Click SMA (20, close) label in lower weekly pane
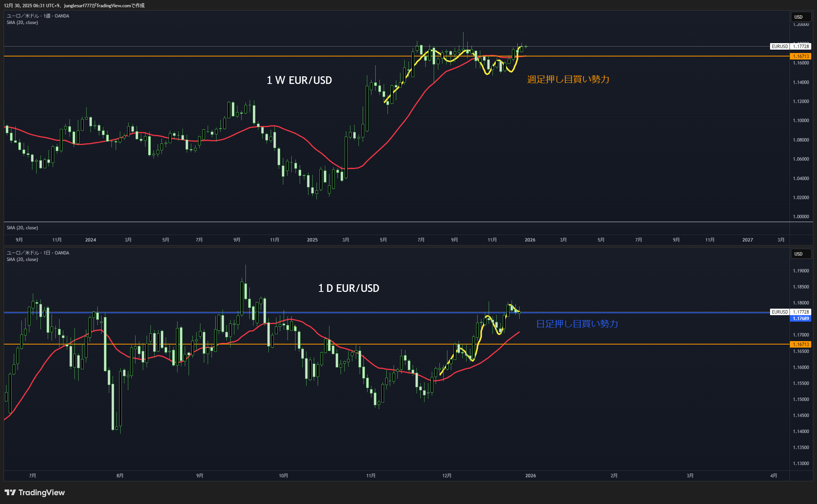Image resolution: width=817 pixels, height=504 pixels. click(x=22, y=228)
